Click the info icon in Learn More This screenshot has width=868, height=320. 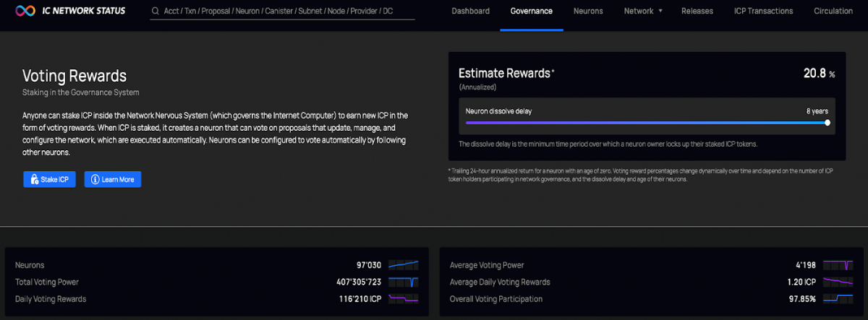(95, 179)
